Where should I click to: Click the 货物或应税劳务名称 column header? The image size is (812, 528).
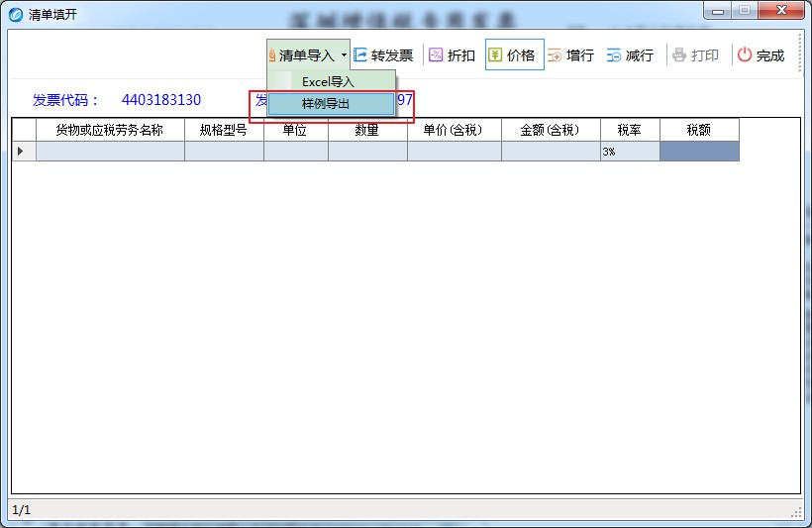pos(110,130)
